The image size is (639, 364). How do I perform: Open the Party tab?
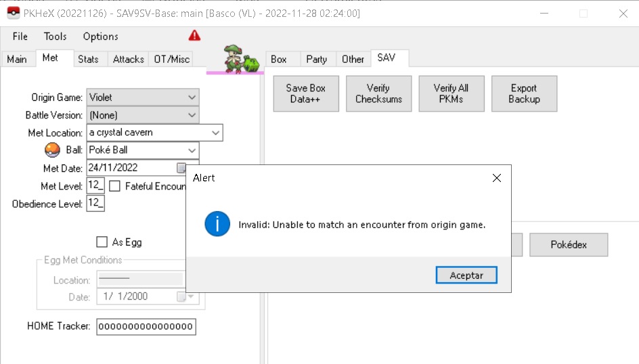point(317,59)
